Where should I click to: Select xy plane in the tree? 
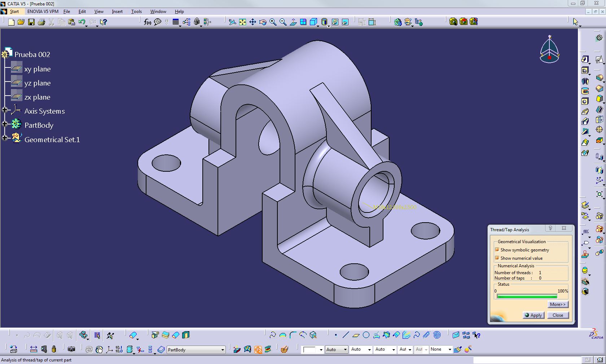click(x=38, y=69)
